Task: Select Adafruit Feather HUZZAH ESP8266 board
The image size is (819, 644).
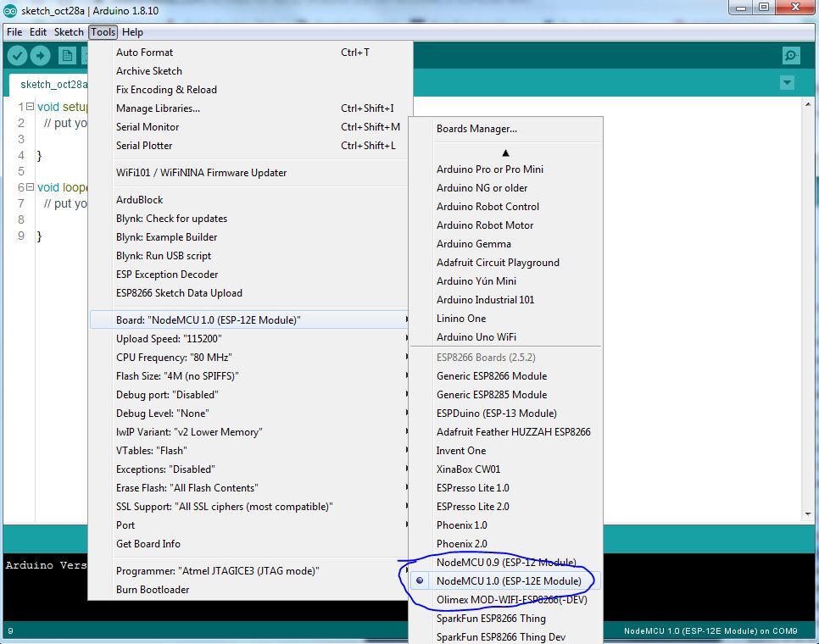Action: 505,432
